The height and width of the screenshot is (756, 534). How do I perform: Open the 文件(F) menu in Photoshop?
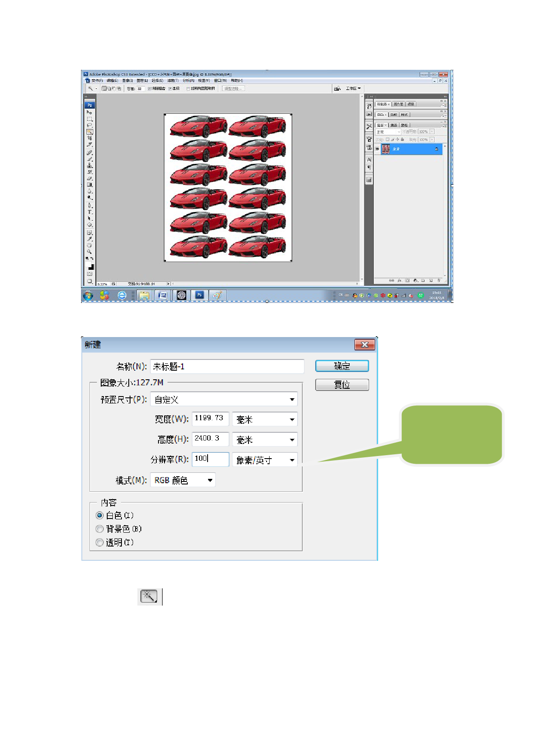(x=97, y=81)
